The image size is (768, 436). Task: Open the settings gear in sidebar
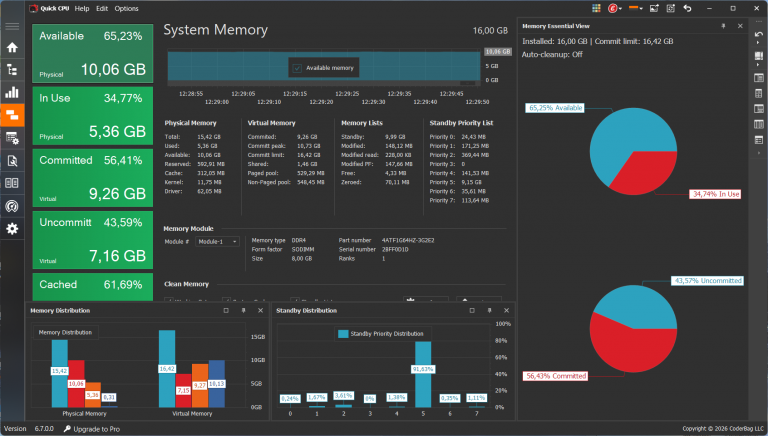coord(12,228)
